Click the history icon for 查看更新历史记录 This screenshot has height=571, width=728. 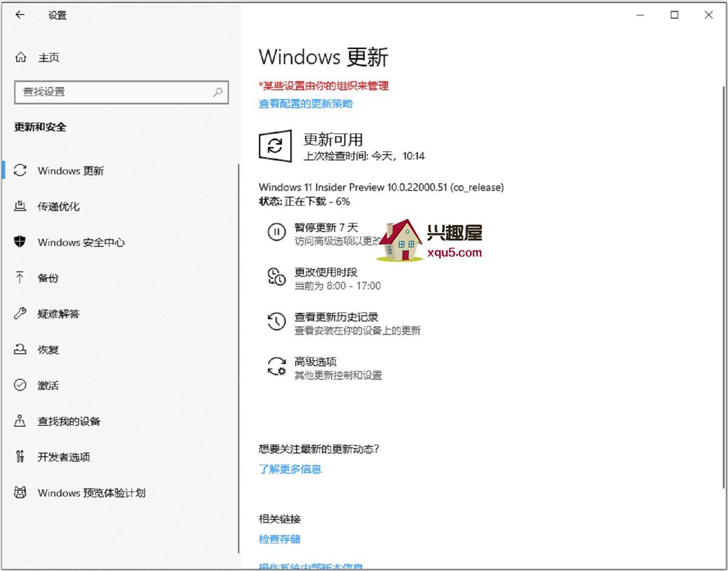click(x=277, y=322)
